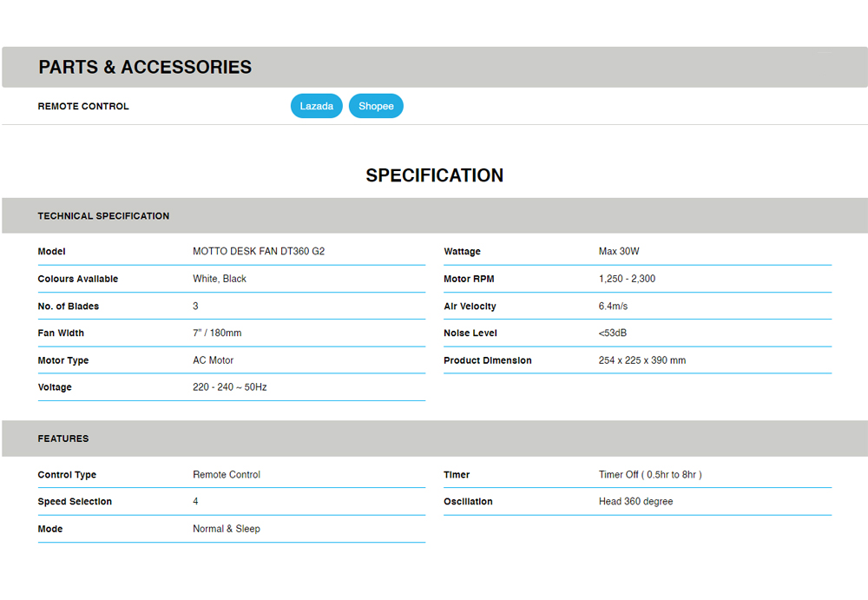The height and width of the screenshot is (600, 868).
Task: Click the Fan Width value 7" / 180mm
Action: pos(217,333)
